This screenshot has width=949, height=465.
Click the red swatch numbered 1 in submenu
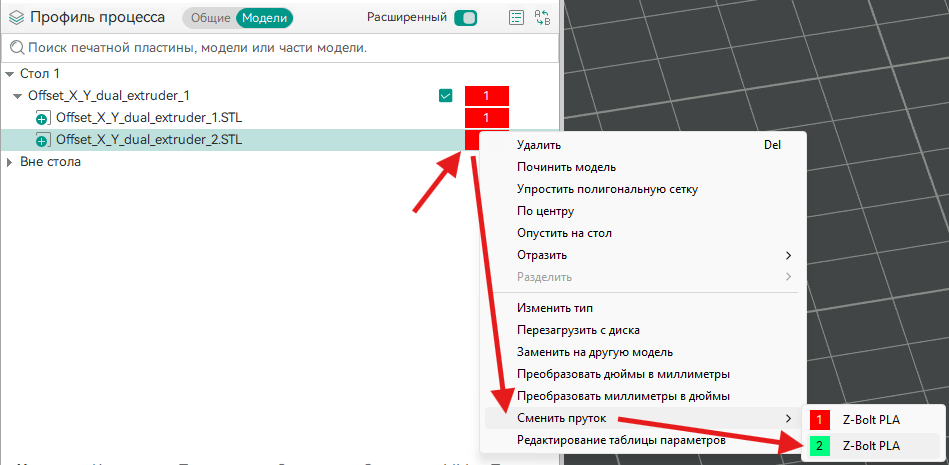click(x=819, y=420)
